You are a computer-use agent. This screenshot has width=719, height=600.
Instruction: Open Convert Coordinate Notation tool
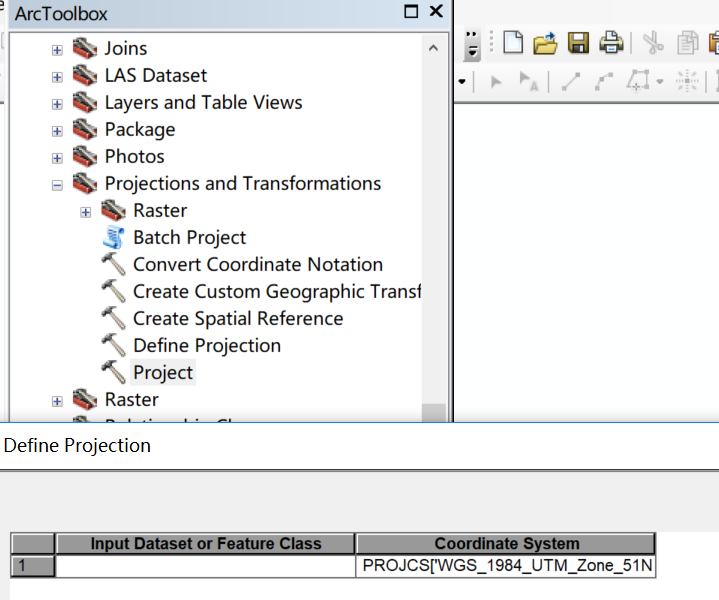pyautogui.click(x=258, y=265)
